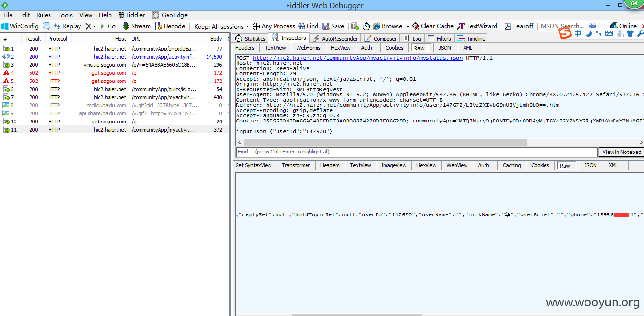Switch to the Timeline tab

[471, 39]
